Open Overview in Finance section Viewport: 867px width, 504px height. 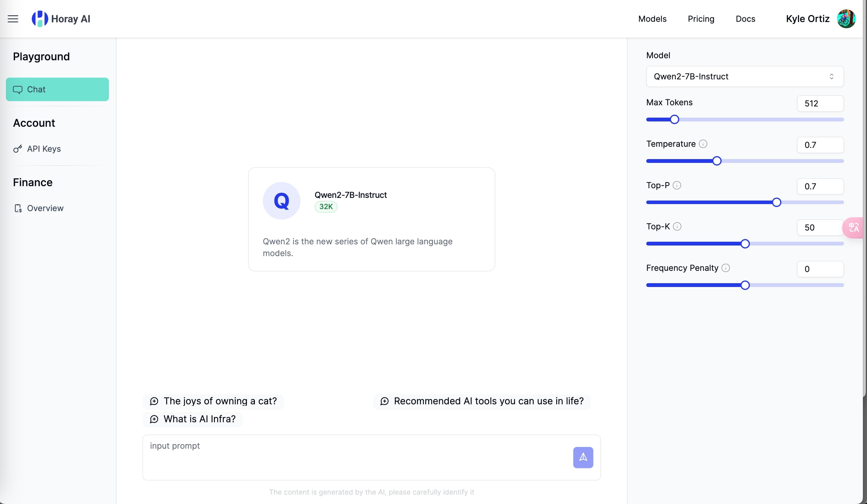click(45, 208)
